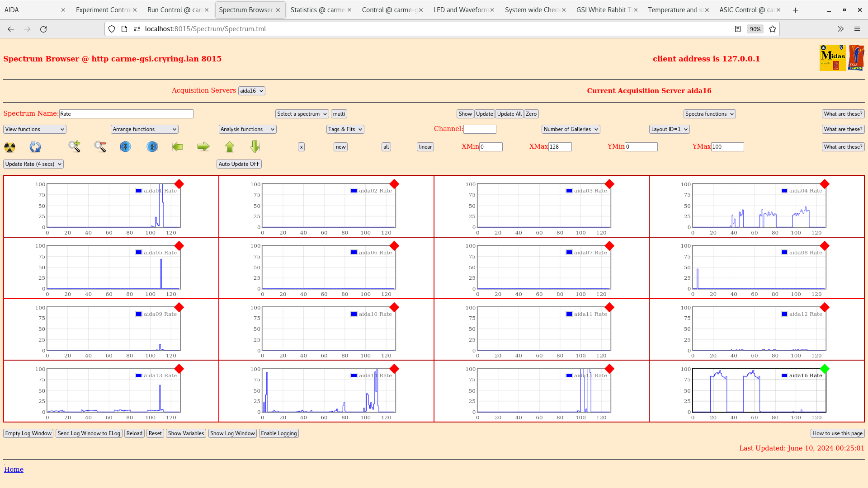Click the refresh/sync circular arrow icon
The image size is (868, 488).
click(x=35, y=146)
